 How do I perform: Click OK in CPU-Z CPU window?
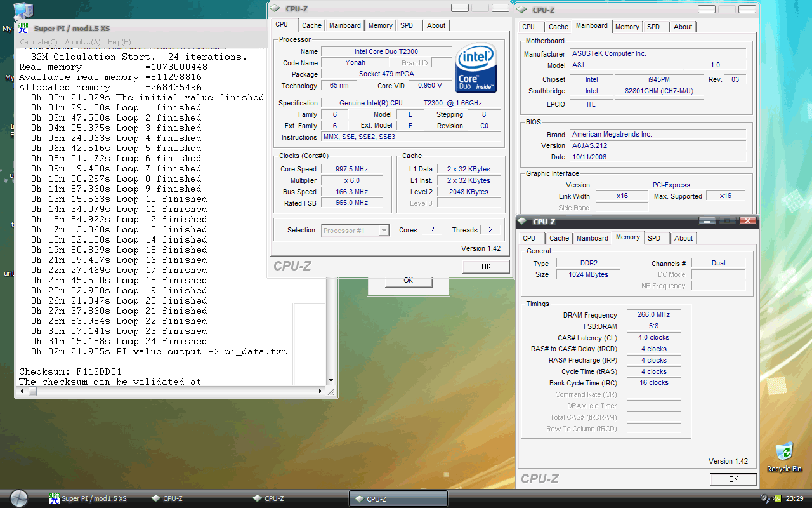tap(486, 267)
